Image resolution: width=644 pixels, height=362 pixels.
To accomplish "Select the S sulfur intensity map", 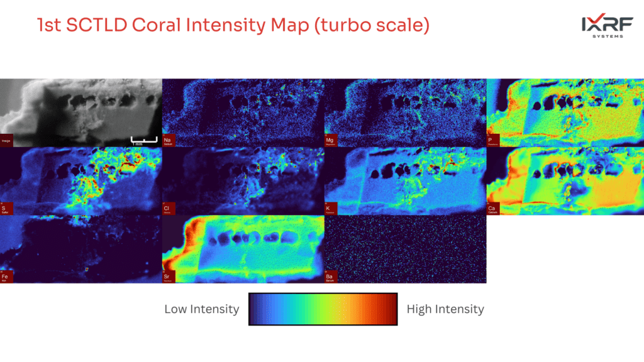I will 81,181.
